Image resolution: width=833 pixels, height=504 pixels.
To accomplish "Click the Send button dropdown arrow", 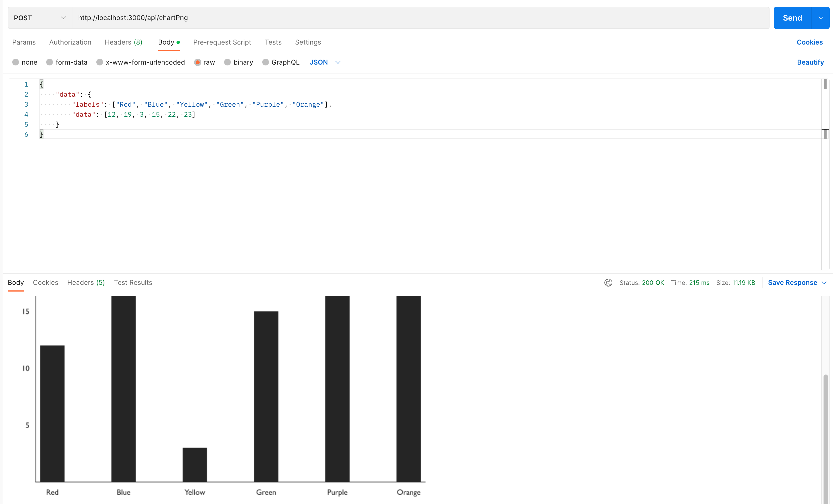I will coord(820,18).
